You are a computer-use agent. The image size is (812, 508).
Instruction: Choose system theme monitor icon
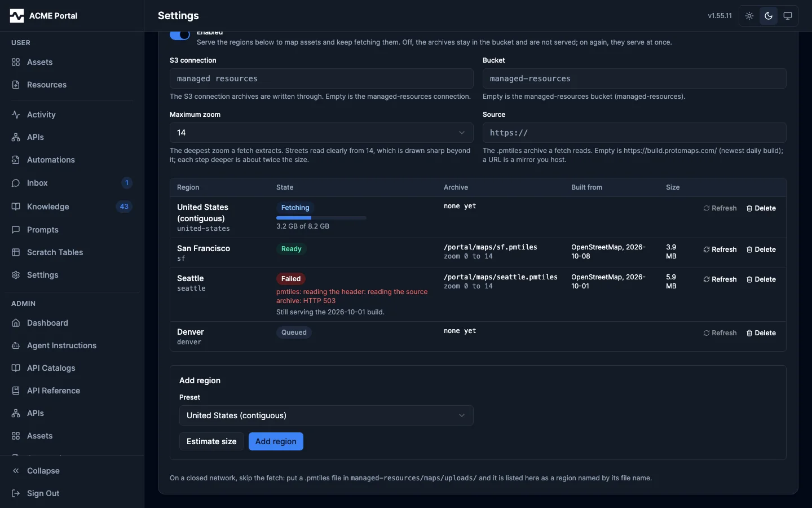(x=788, y=16)
